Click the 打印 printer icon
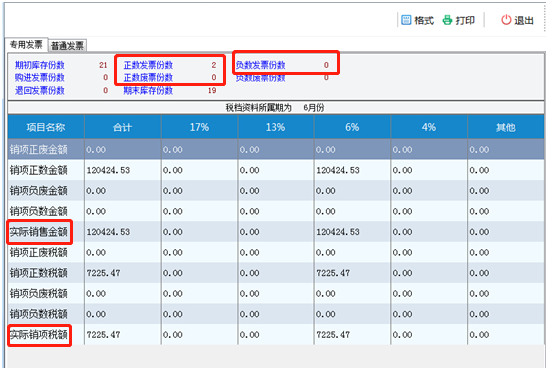This screenshot has height=370, width=548. tap(447, 20)
